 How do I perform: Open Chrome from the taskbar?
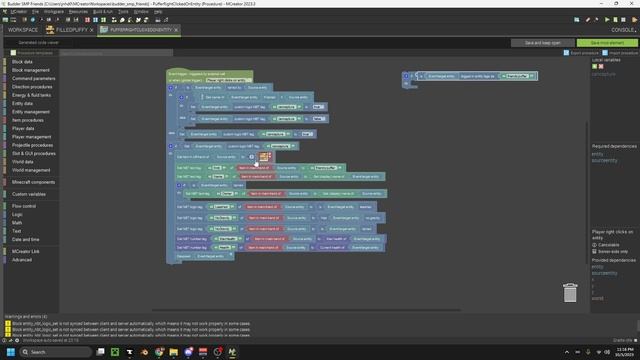click(159, 352)
